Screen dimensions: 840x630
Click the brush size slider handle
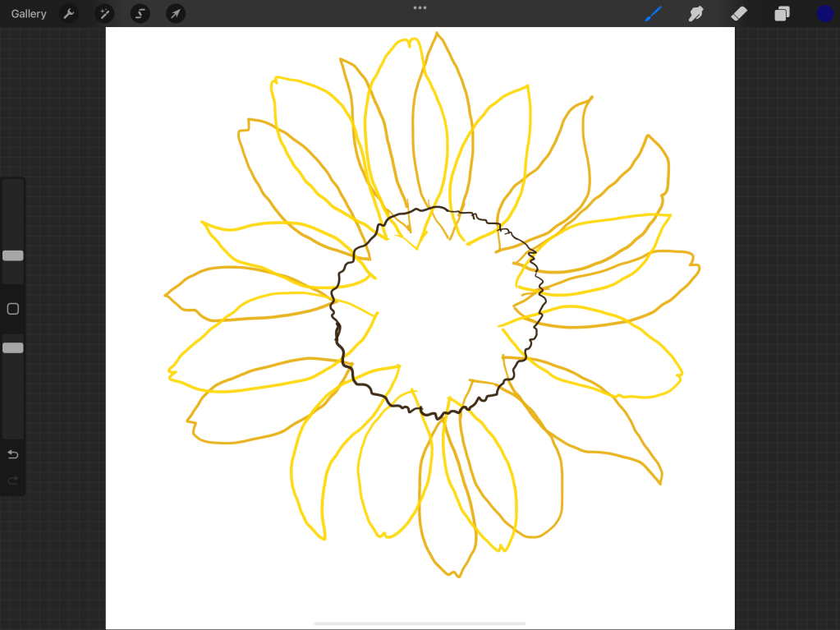point(13,255)
